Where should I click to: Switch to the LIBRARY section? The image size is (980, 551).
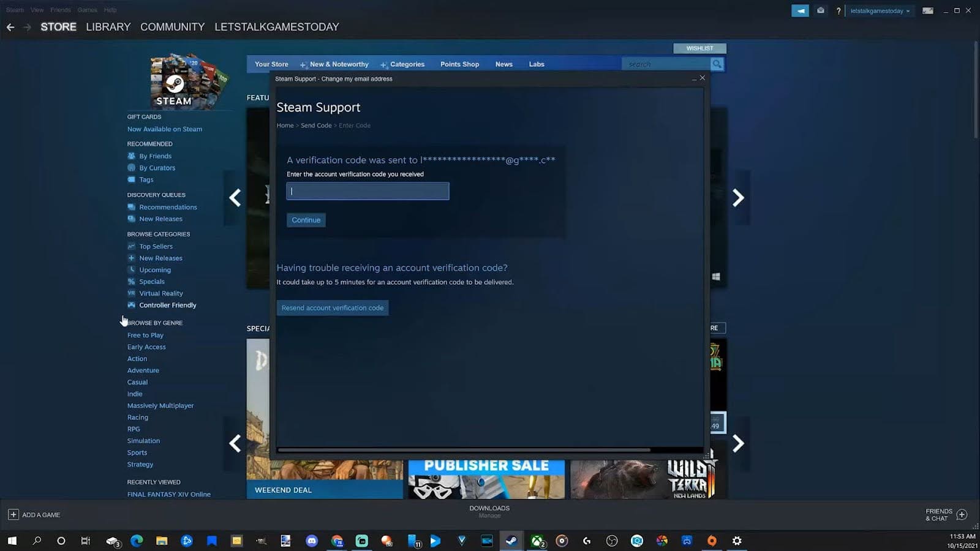coord(108,27)
